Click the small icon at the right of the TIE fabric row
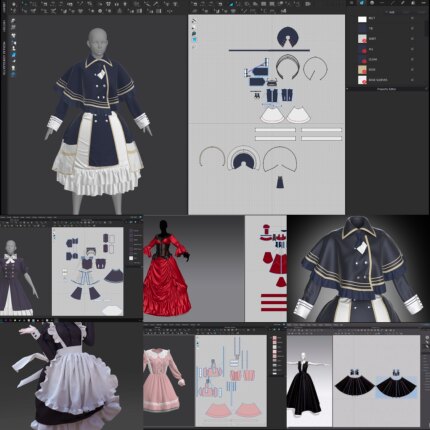Screen dimensions: 430x430 click(x=412, y=29)
